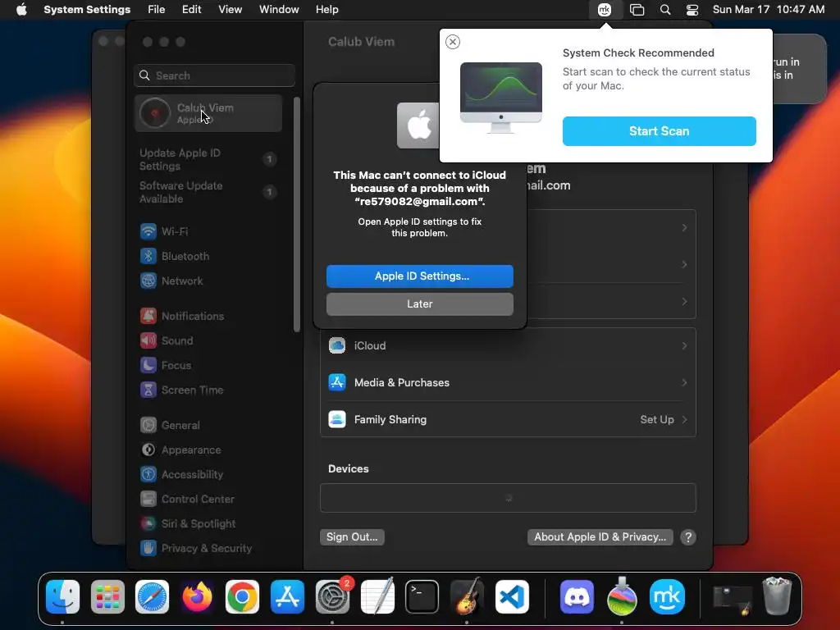
Task: Open Update Apple ID Settings item
Action: tap(208, 160)
